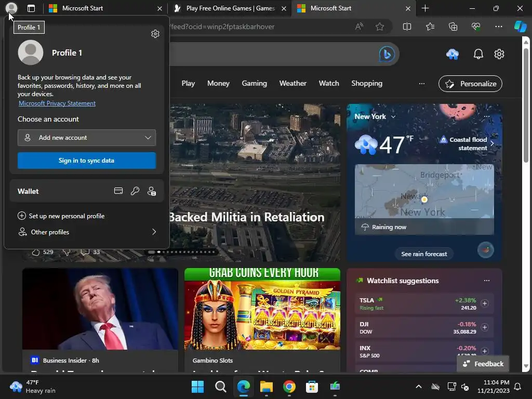Open Microsoft Store from taskbar
532x399 pixels.
pos(312,387)
